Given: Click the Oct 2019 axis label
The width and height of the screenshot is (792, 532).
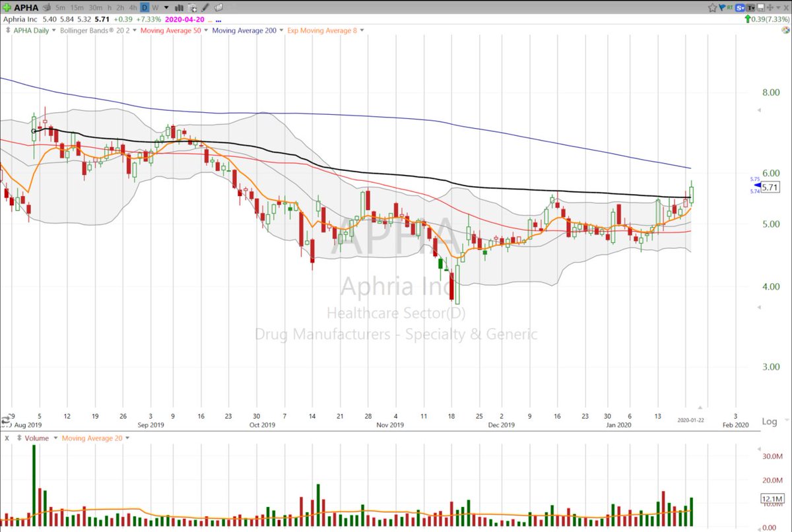Looking at the screenshot, I should click(x=261, y=425).
